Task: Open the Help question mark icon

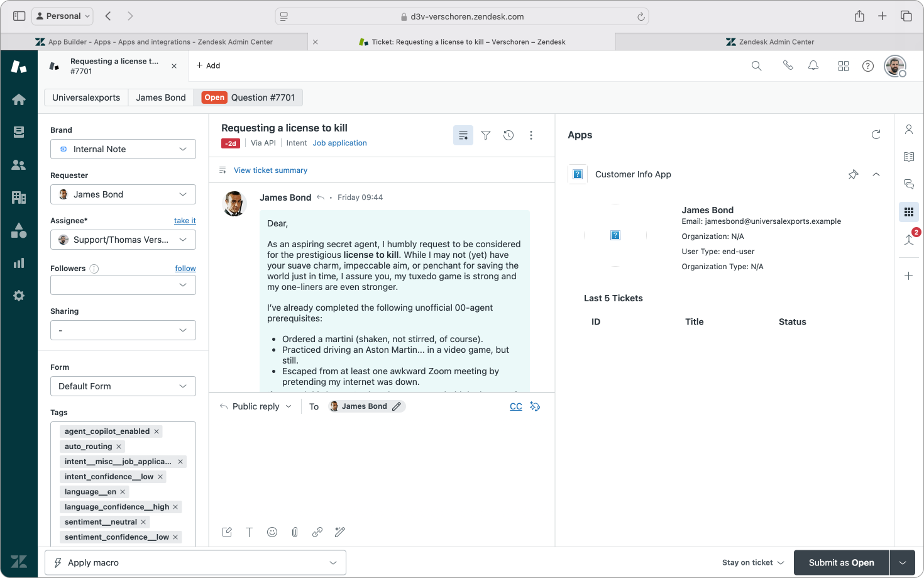Action: click(868, 66)
